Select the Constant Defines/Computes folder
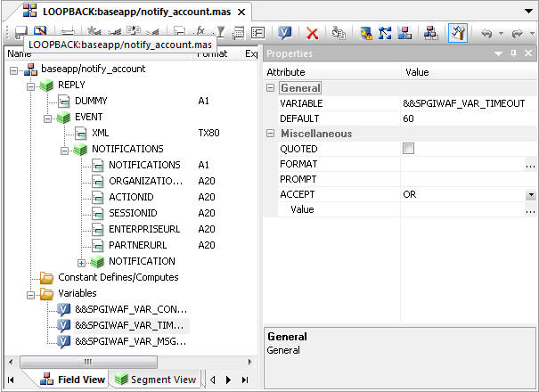Screen dimensions: 539x392 pos(118,277)
